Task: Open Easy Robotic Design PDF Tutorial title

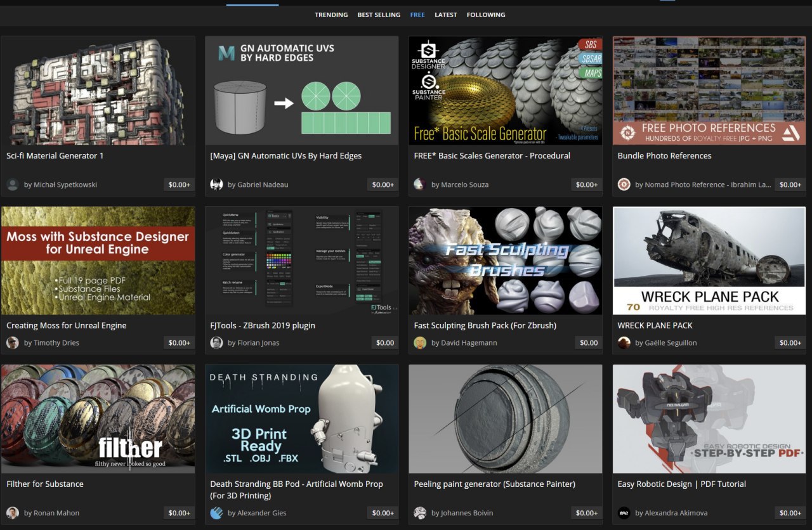Action: [682, 484]
